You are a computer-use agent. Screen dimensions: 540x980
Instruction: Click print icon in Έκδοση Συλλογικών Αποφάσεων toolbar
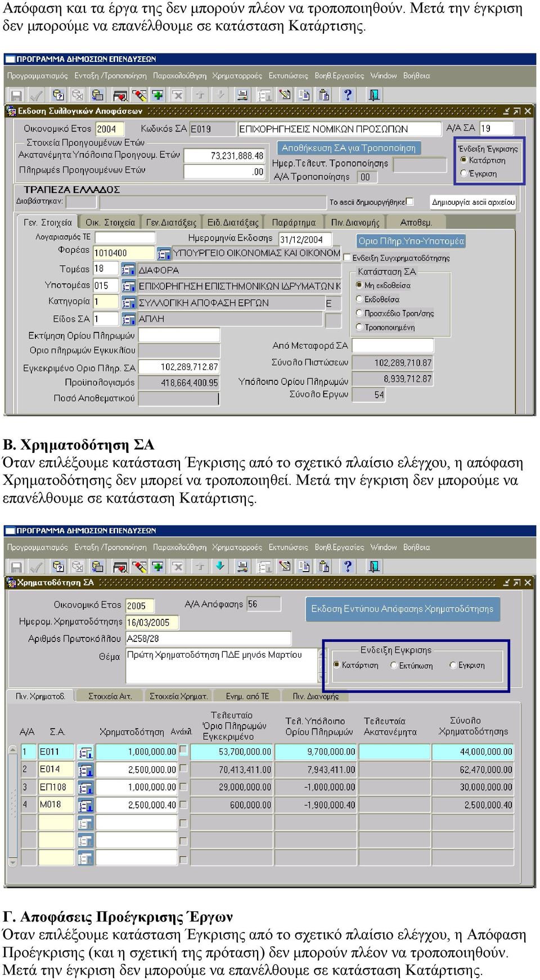point(242,95)
